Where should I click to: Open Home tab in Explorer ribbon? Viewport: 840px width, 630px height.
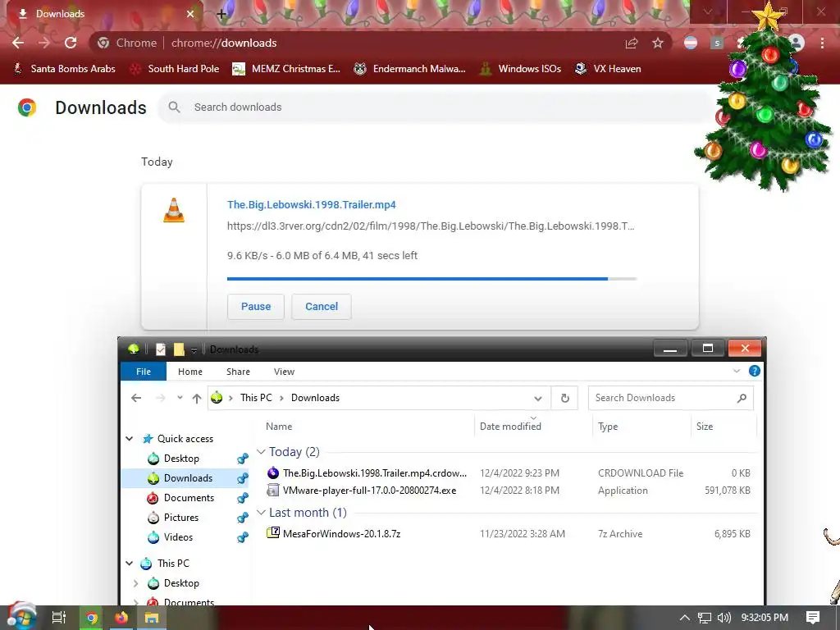pos(190,372)
